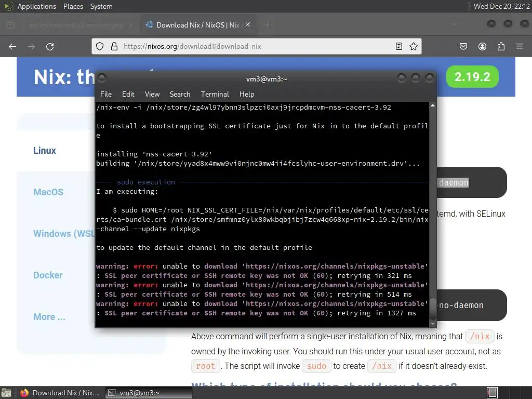This screenshot has width=532, height=399.
Task: Select the Docker option in sidebar
Action: coord(48,275)
